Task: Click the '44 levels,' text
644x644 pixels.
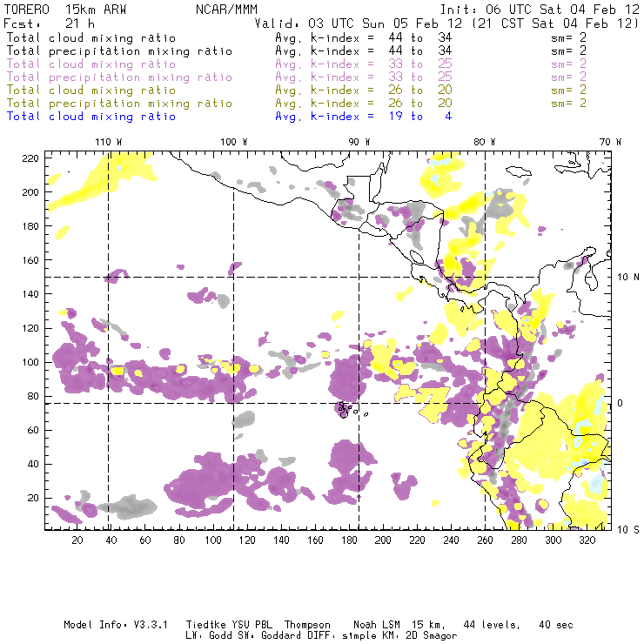Action: tap(492, 625)
